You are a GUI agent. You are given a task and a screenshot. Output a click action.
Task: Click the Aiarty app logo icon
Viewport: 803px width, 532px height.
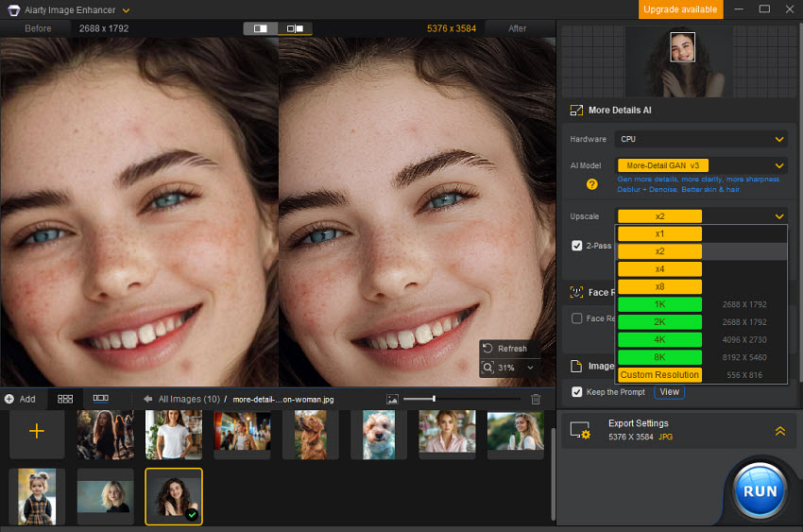point(14,10)
